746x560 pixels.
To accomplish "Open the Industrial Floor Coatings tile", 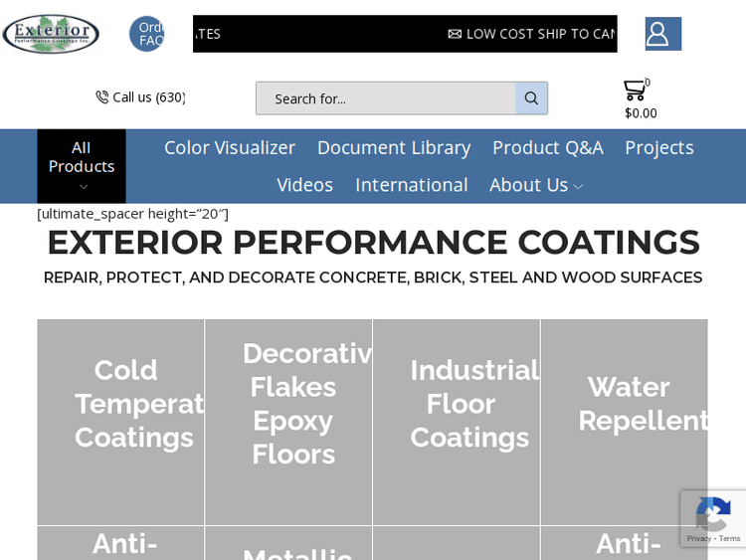I will (457, 422).
